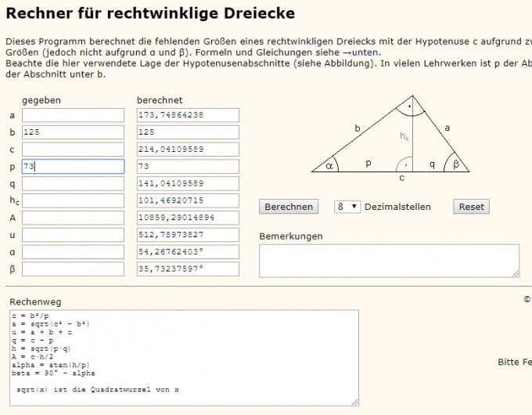Click the given input field for q
Screen dimensions: 532x415
click(x=73, y=184)
